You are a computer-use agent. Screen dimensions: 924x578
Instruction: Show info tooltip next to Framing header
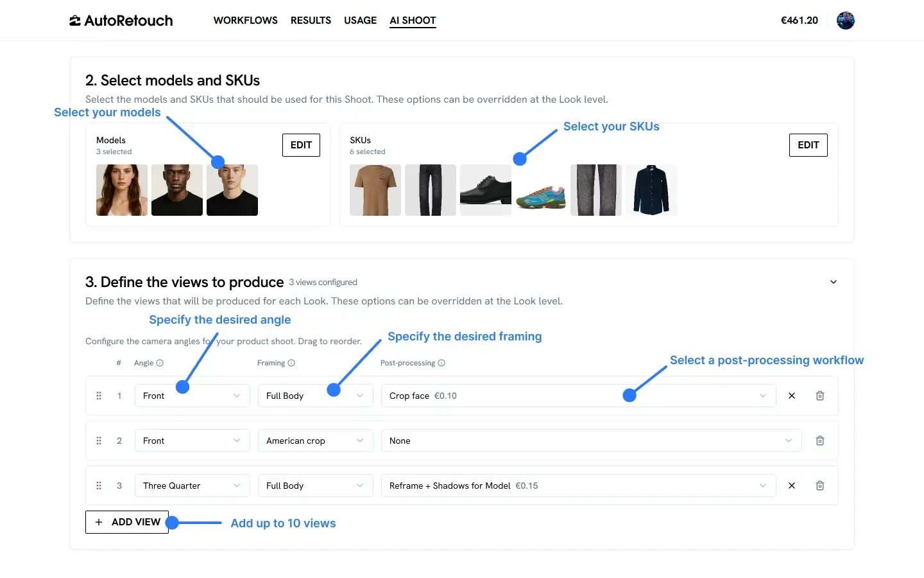point(291,363)
